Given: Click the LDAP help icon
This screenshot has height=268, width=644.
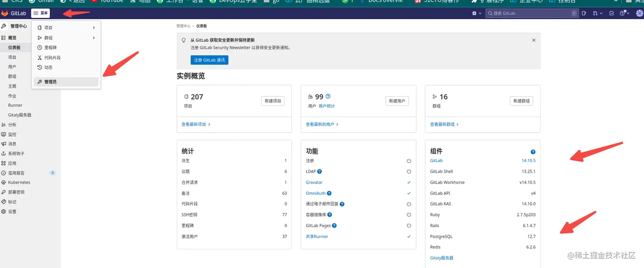Looking at the screenshot, I should [319, 171].
